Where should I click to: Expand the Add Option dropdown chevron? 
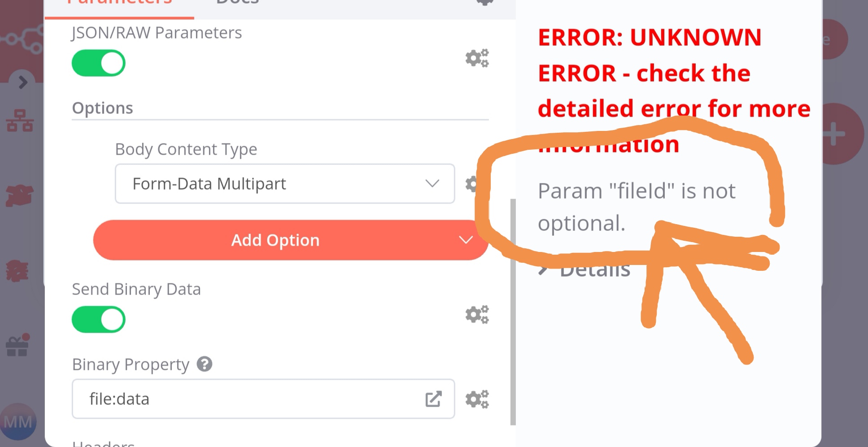coord(466,240)
